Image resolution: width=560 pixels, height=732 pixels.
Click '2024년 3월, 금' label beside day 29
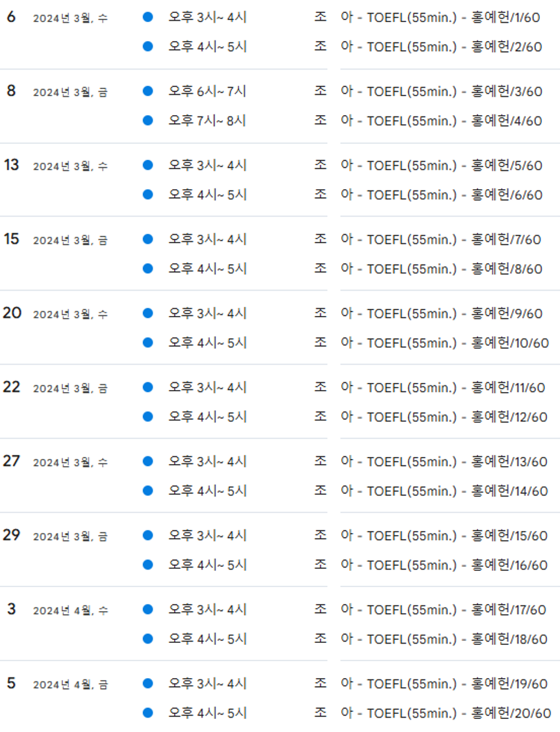[x=70, y=537]
